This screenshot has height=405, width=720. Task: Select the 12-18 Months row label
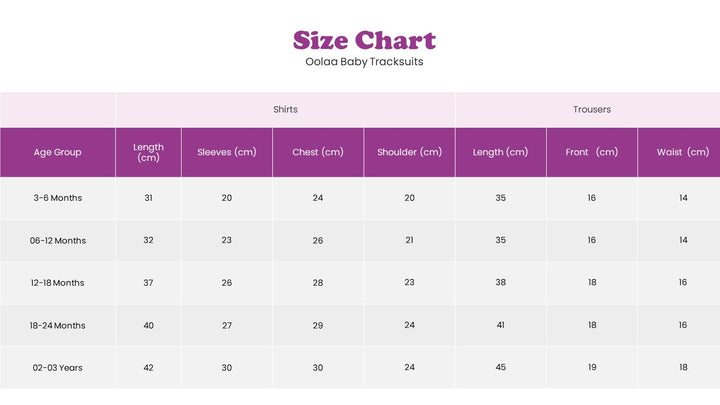(58, 283)
